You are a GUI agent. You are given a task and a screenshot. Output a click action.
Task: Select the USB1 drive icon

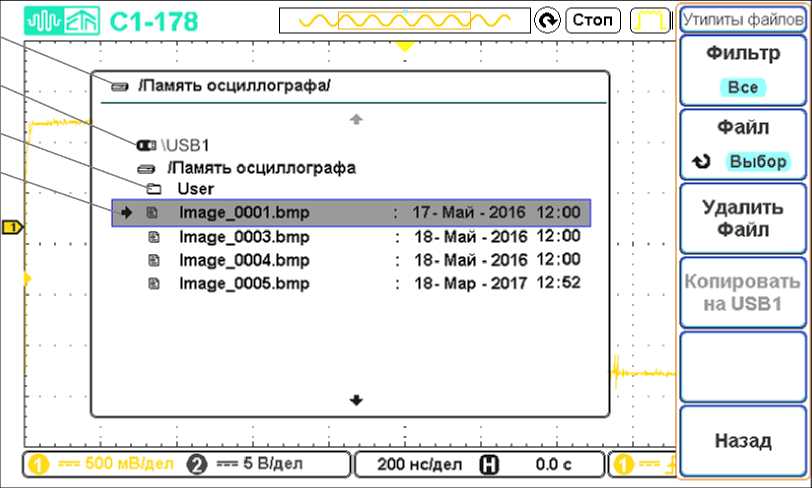tap(146, 145)
